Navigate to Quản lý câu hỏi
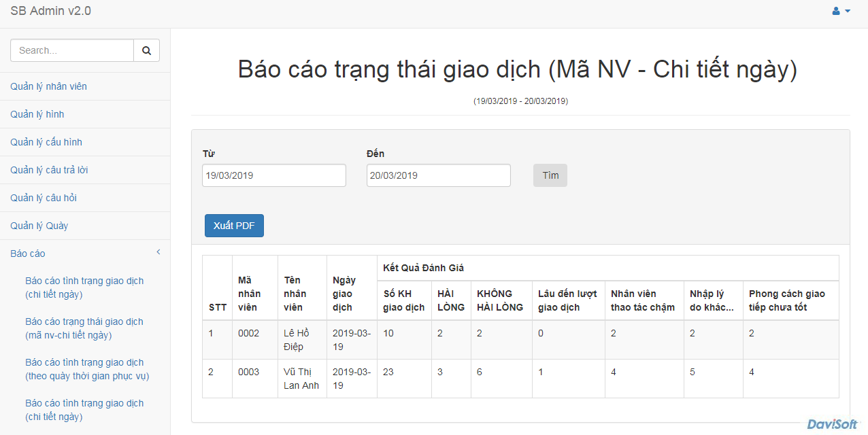868x435 pixels. coord(43,198)
